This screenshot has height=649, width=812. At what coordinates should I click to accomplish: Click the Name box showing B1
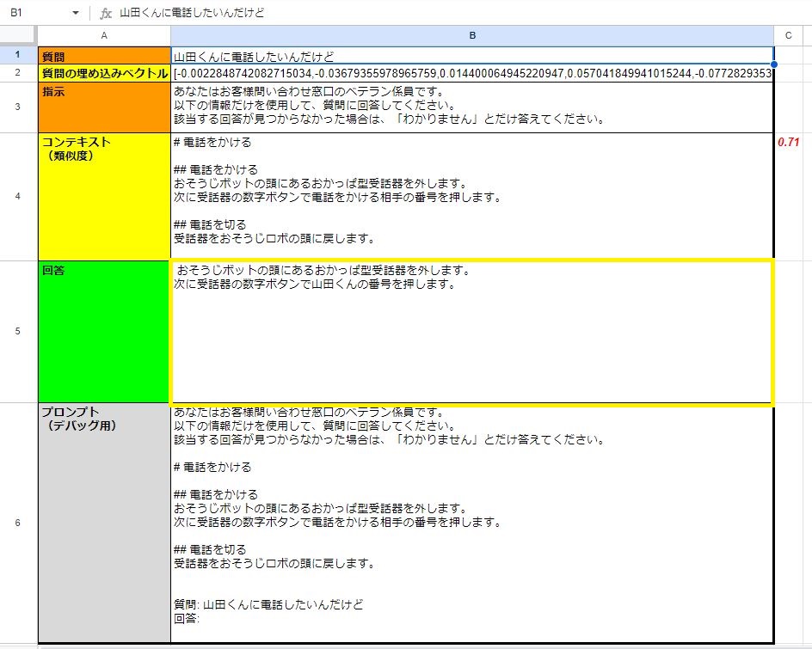(34, 14)
